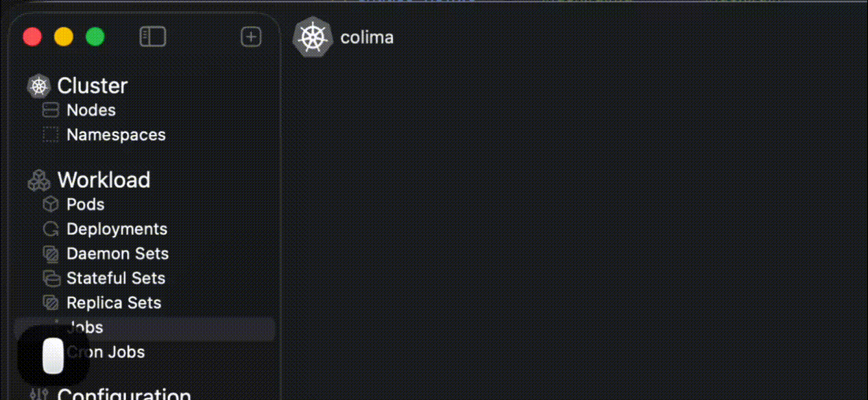This screenshot has width=868, height=400.
Task: Click the Deployments circular arrow icon
Action: click(51, 229)
